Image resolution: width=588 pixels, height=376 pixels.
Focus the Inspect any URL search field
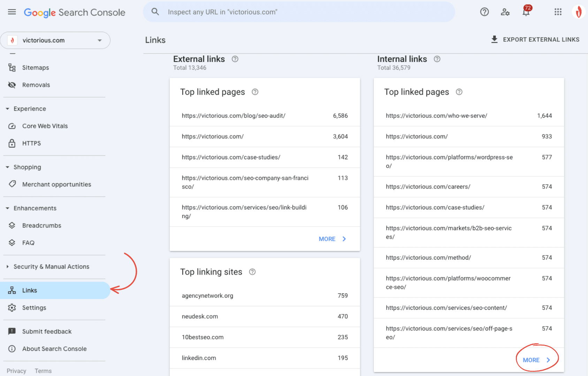point(299,12)
